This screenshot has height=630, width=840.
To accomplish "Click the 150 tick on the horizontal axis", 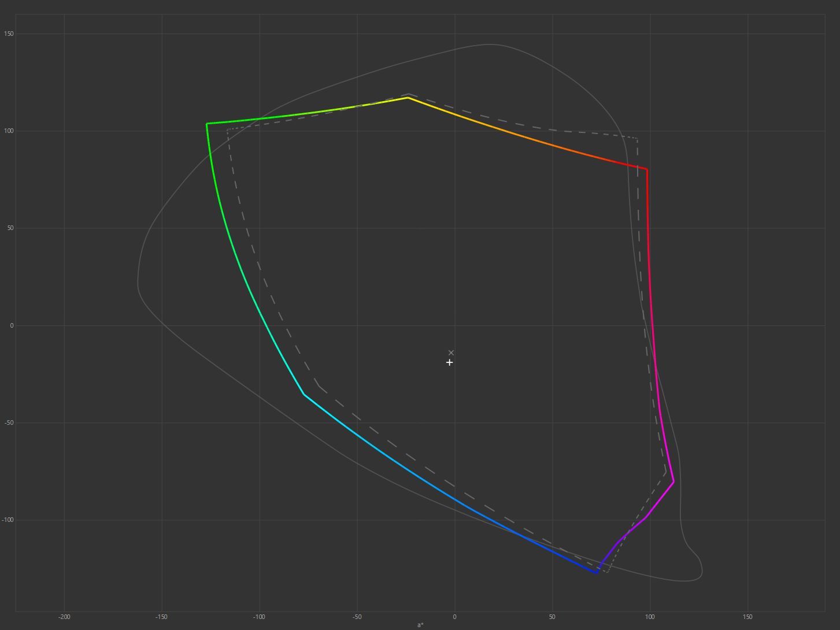I will pos(748,617).
